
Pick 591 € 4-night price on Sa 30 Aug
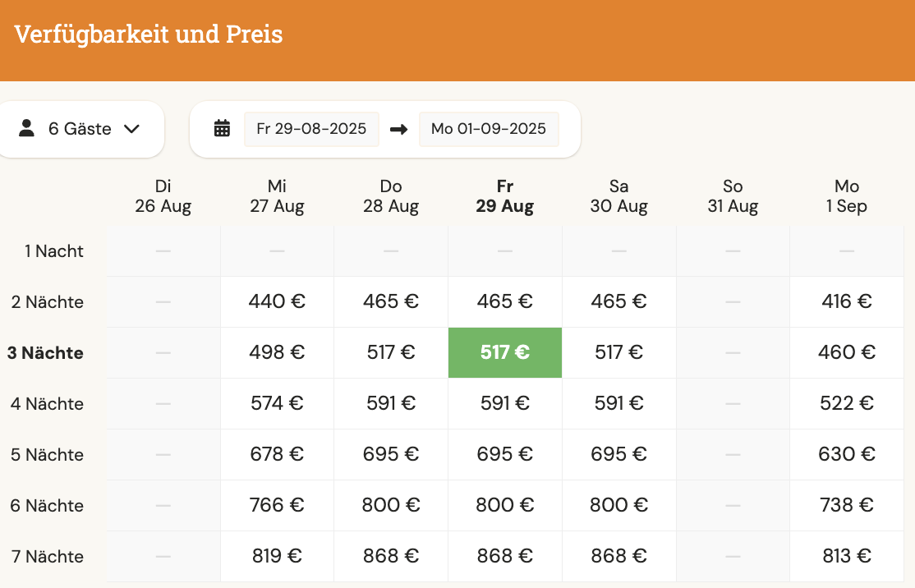[x=619, y=403]
